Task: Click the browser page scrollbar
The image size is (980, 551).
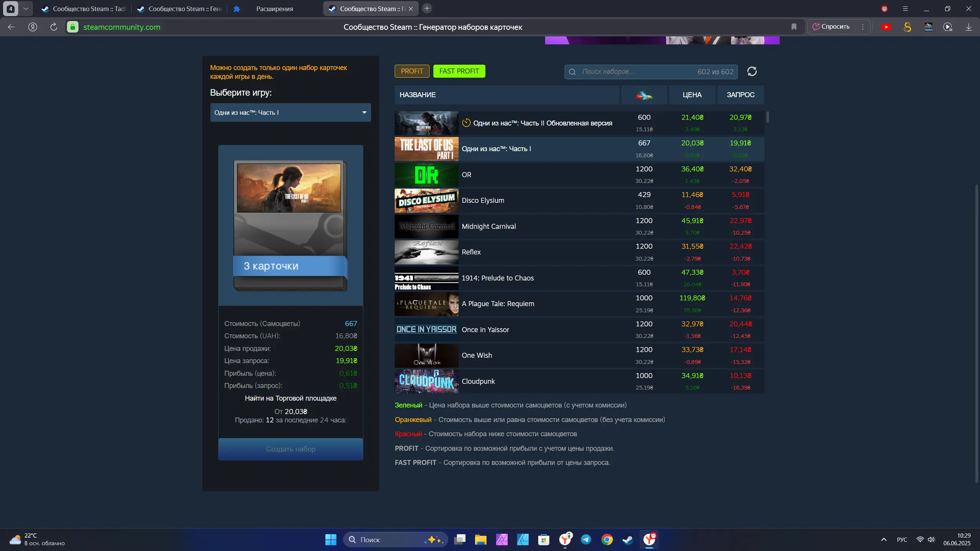Action: click(x=977, y=333)
